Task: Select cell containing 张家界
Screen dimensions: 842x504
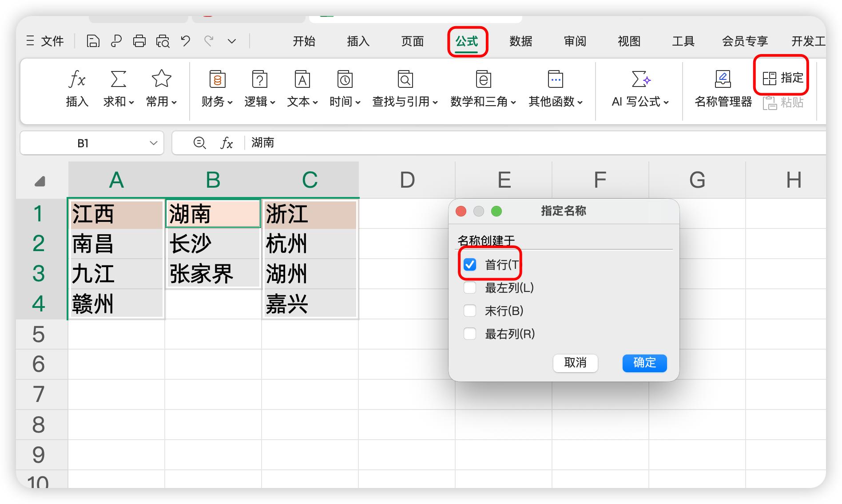Action: pos(213,274)
